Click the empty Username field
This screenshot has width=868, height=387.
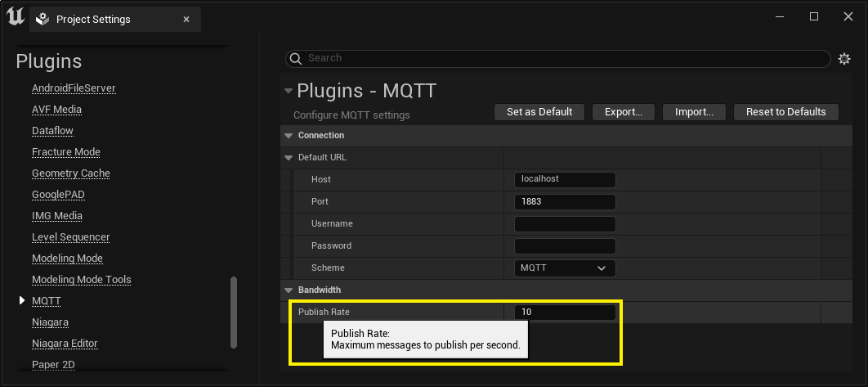coord(565,224)
